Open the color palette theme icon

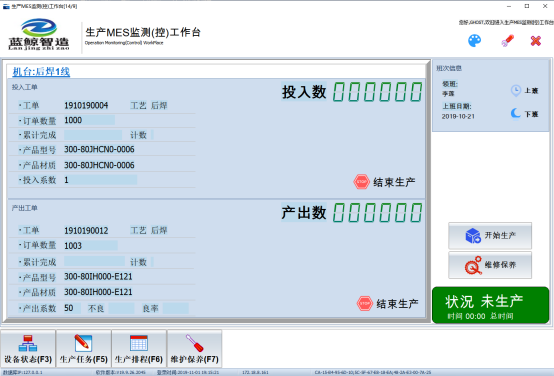pos(475,41)
